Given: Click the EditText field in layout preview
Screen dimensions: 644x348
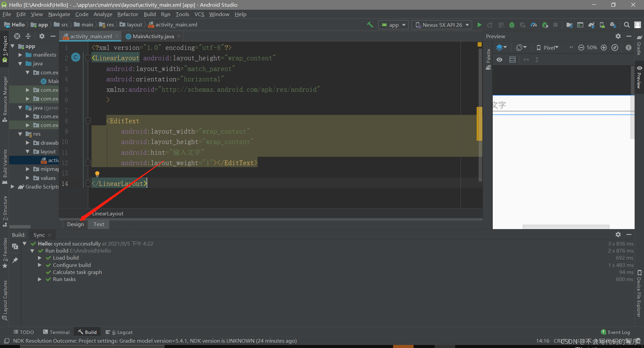Looking at the screenshot, I should point(563,105).
